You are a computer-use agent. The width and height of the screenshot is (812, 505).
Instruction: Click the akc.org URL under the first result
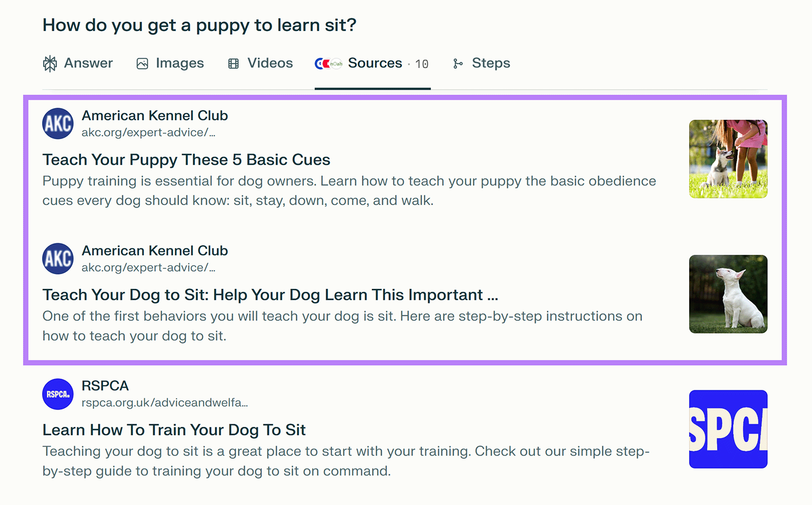pos(149,132)
